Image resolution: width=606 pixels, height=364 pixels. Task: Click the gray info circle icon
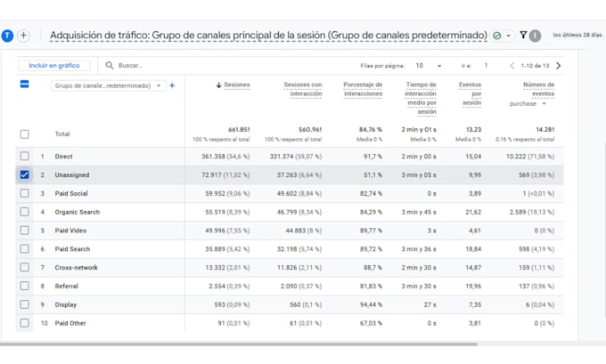tap(535, 36)
